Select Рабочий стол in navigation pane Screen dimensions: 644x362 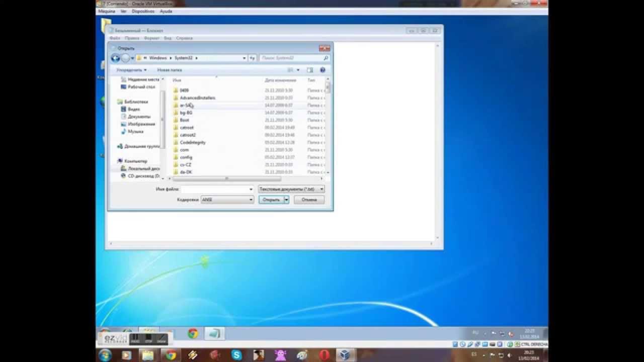[x=137, y=87]
